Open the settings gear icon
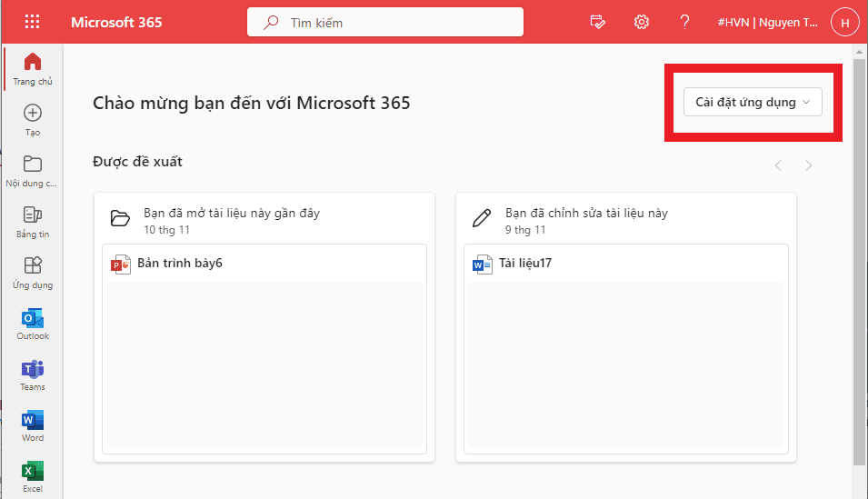This screenshot has width=868, height=499. [642, 22]
